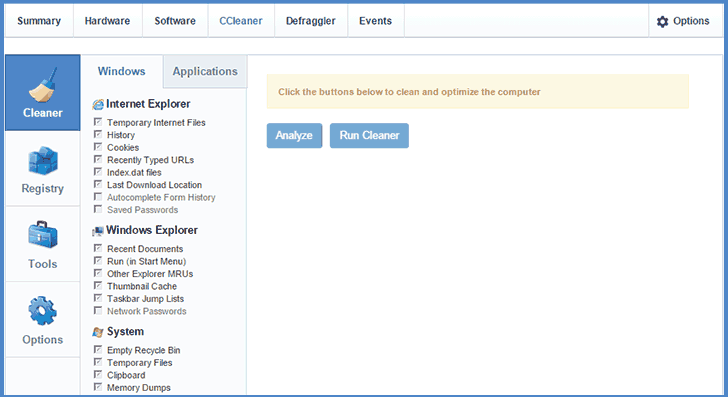Open the Tools toolbox icon
This screenshot has width=728, height=397.
tap(42, 235)
